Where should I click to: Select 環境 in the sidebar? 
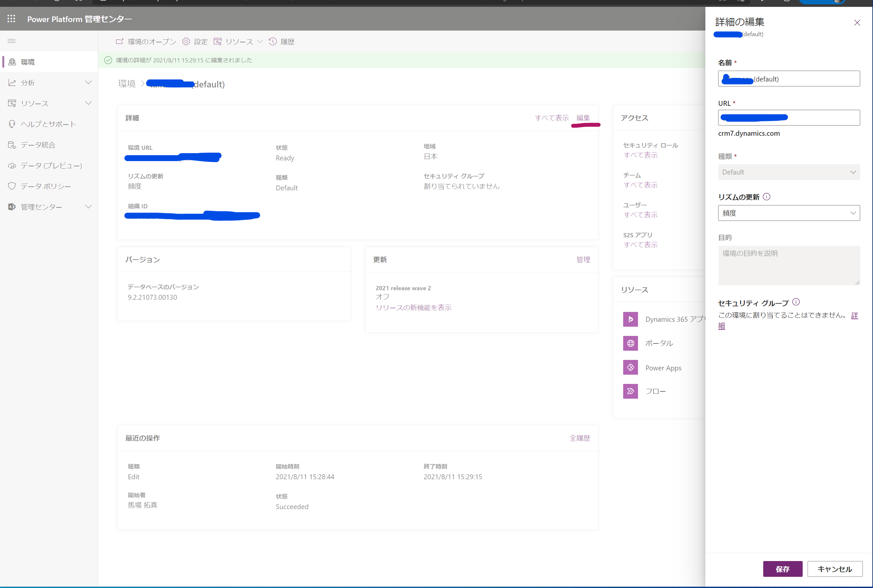click(49, 62)
